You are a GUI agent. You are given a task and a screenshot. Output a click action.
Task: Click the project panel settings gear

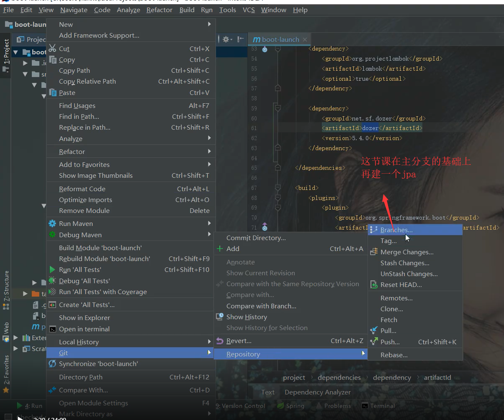(x=226, y=39)
